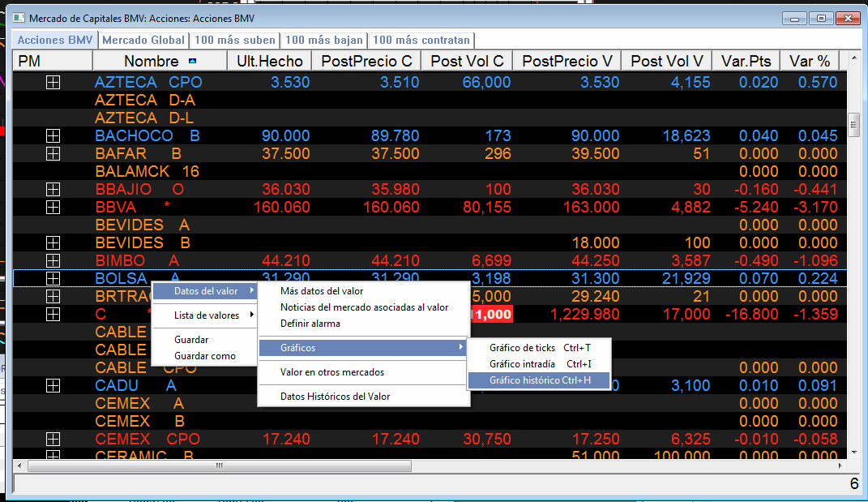Open Gráfico intradía
868x502 pixels.
pos(539,364)
